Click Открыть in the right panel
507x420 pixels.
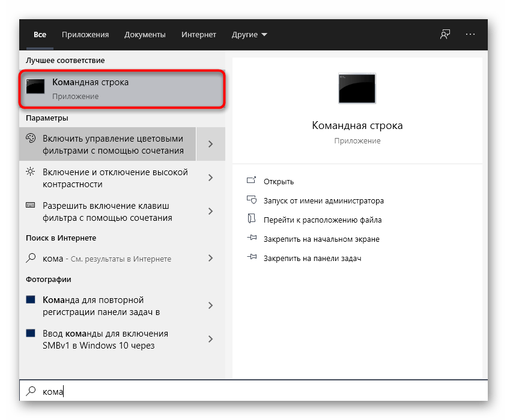click(x=279, y=181)
